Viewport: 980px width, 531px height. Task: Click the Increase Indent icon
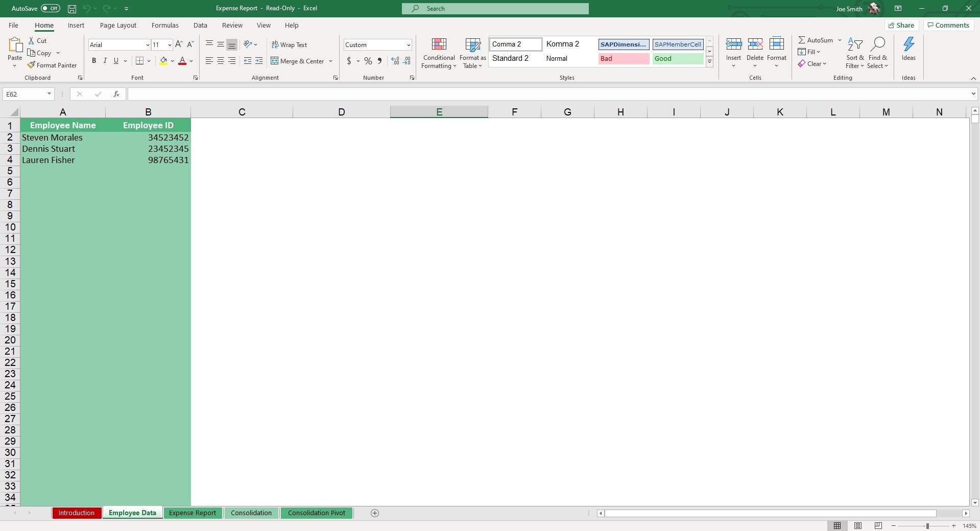(x=259, y=61)
